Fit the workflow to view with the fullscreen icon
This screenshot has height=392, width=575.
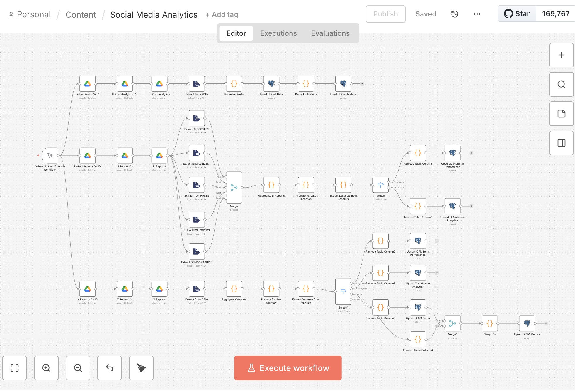click(15, 368)
